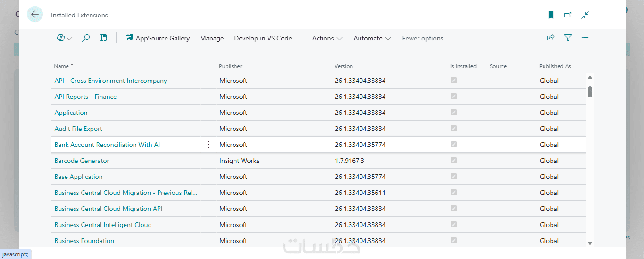
Task: Click the back arrow button
Action: [35, 15]
